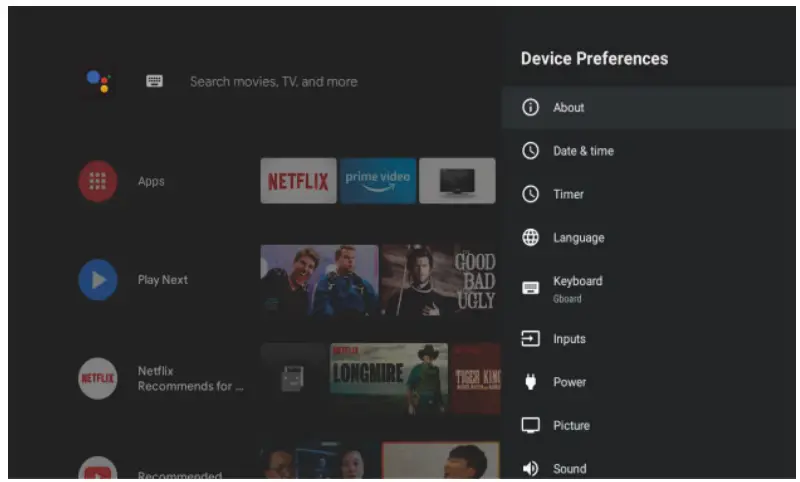The height and width of the screenshot is (482, 800).
Task: Click the Power plug icon
Action: tap(531, 382)
